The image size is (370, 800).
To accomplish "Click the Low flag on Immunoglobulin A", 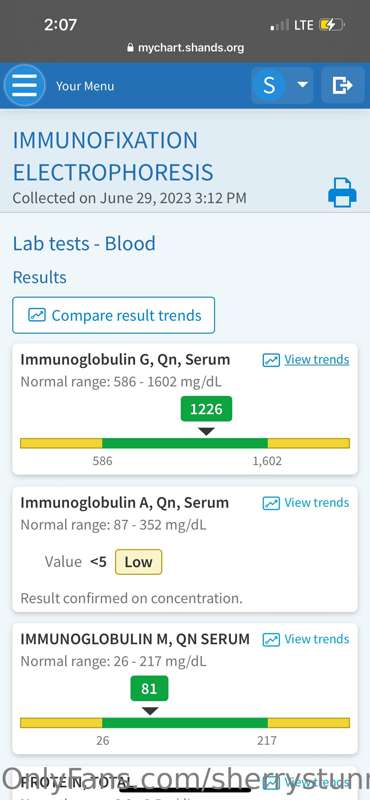I will point(138,562).
